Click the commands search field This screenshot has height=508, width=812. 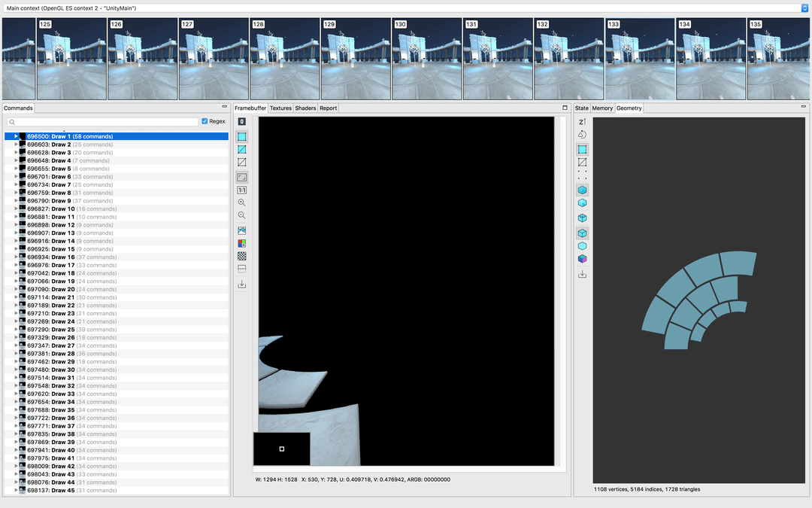click(105, 121)
